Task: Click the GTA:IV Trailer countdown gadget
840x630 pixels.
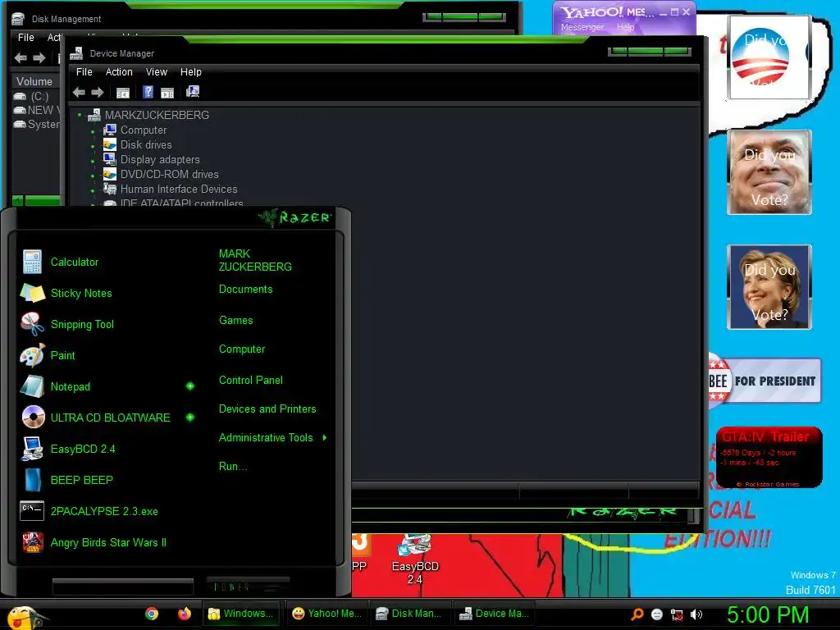Action: (769, 458)
